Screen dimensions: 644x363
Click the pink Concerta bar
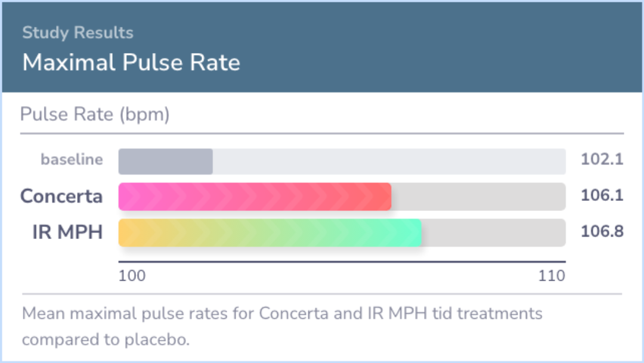[x=255, y=197]
